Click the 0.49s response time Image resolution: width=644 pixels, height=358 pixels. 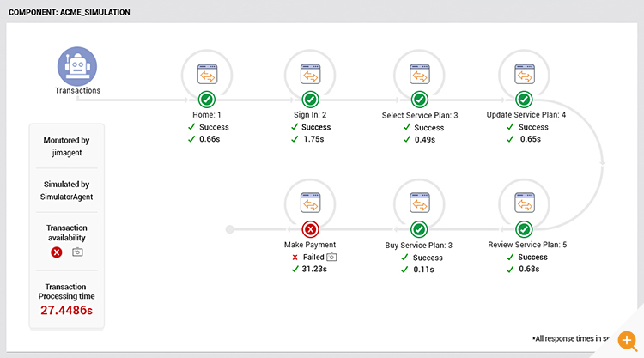pos(425,140)
